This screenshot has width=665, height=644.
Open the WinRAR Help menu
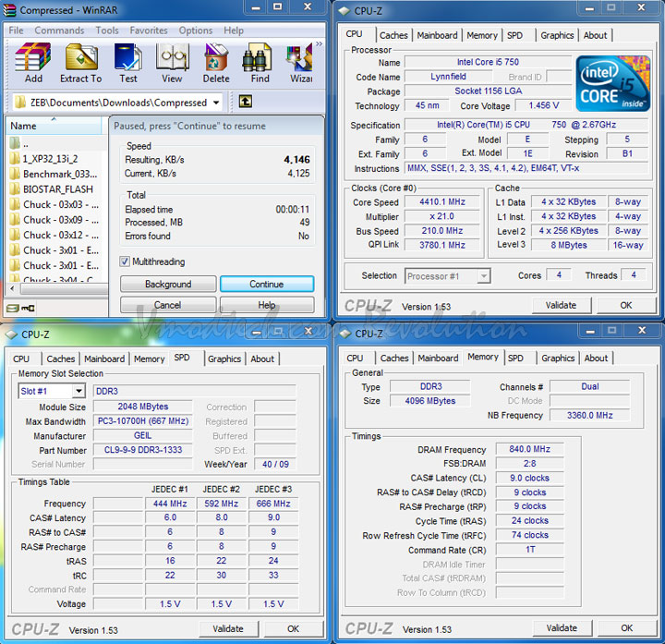tap(234, 30)
